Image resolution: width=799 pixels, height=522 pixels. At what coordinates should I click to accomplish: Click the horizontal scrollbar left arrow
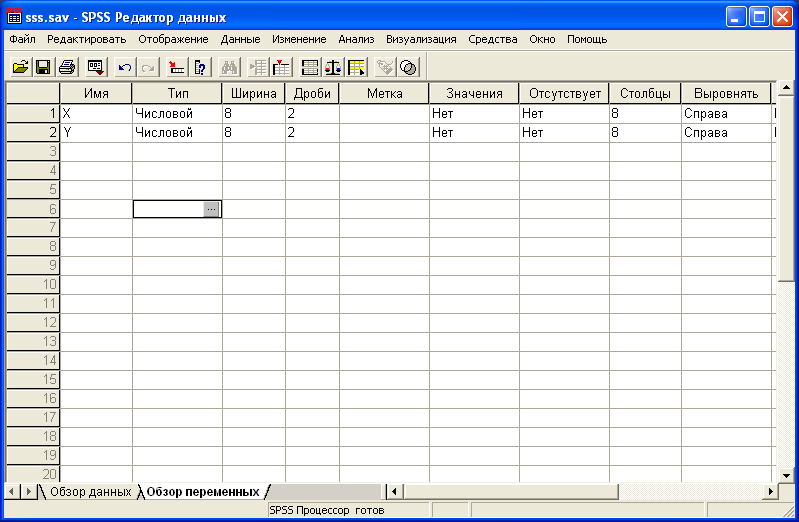[x=394, y=492]
